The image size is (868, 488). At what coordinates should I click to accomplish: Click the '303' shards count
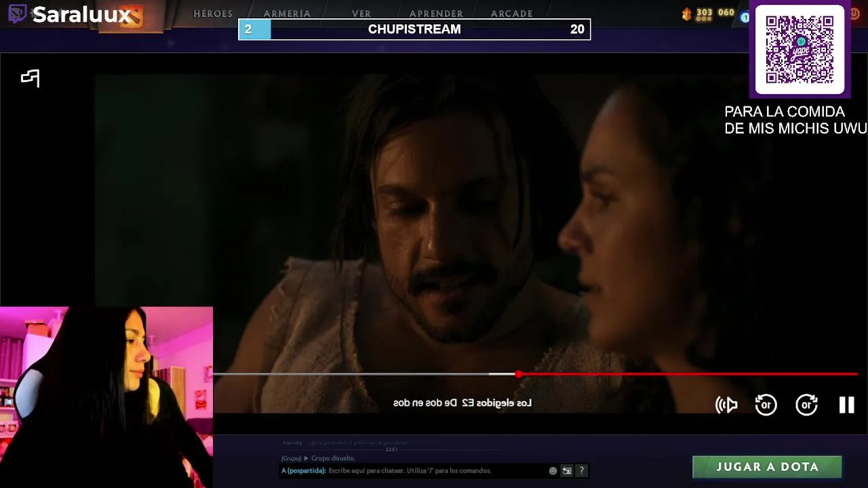(705, 12)
